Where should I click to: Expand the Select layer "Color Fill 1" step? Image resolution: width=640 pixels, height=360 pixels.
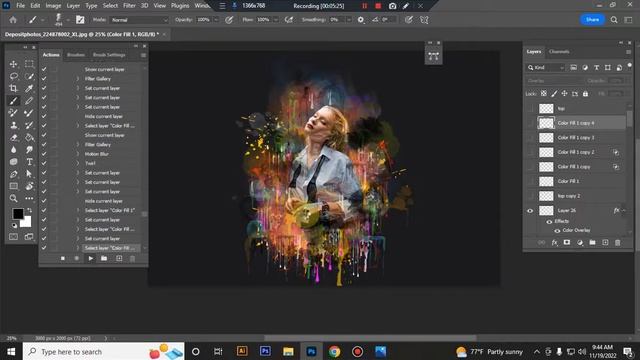(x=78, y=210)
